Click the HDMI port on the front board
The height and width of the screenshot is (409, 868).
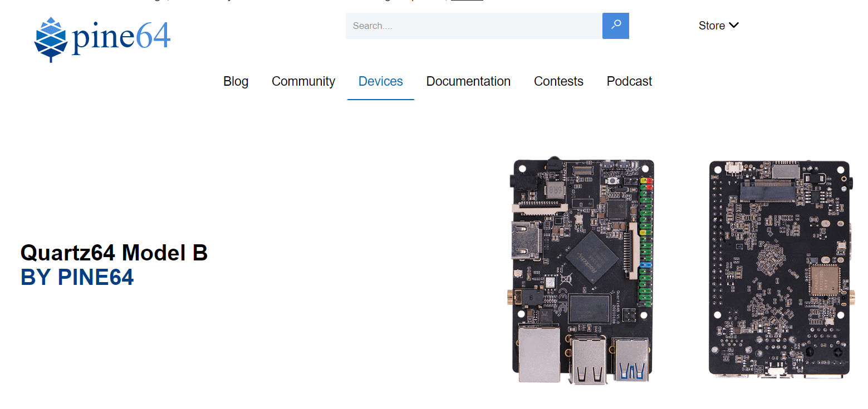coord(524,240)
